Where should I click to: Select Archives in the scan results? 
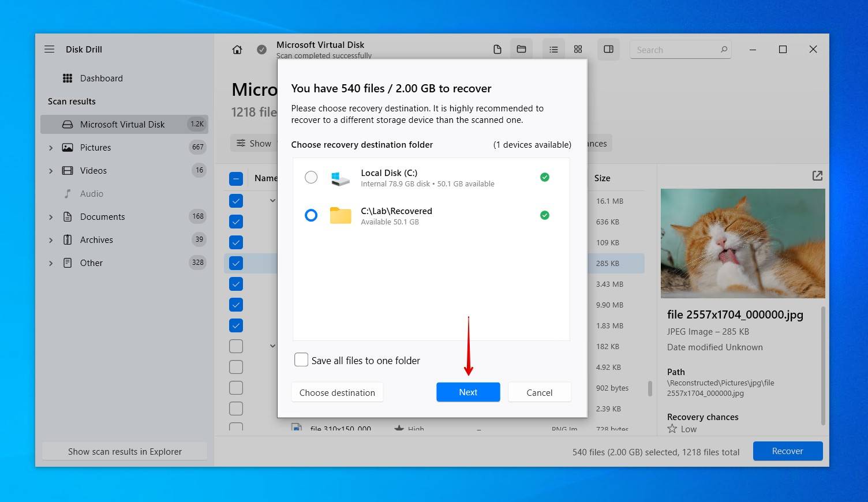[96, 240]
